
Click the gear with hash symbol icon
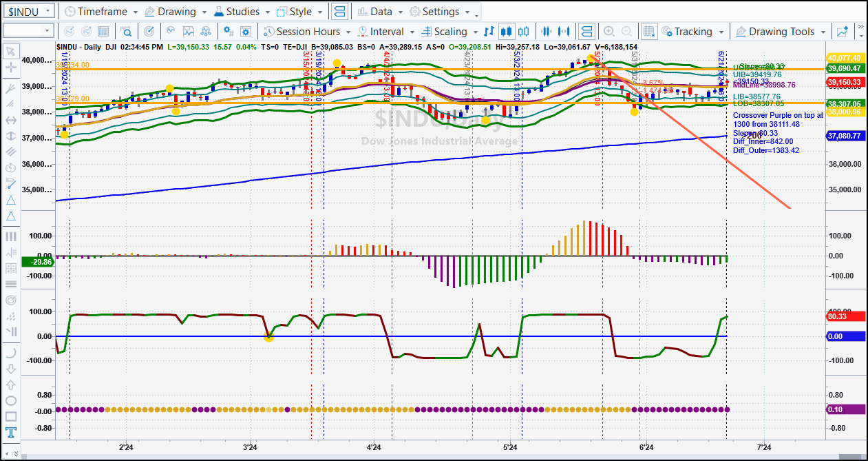pyautogui.click(x=229, y=31)
